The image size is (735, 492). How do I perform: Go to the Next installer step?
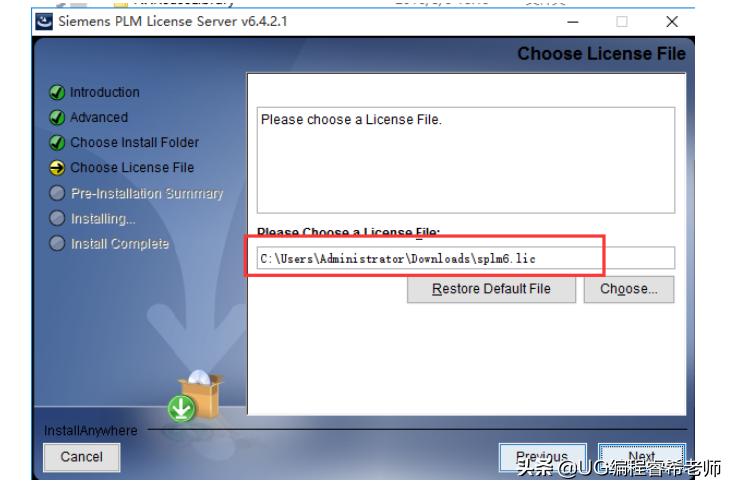point(642,457)
